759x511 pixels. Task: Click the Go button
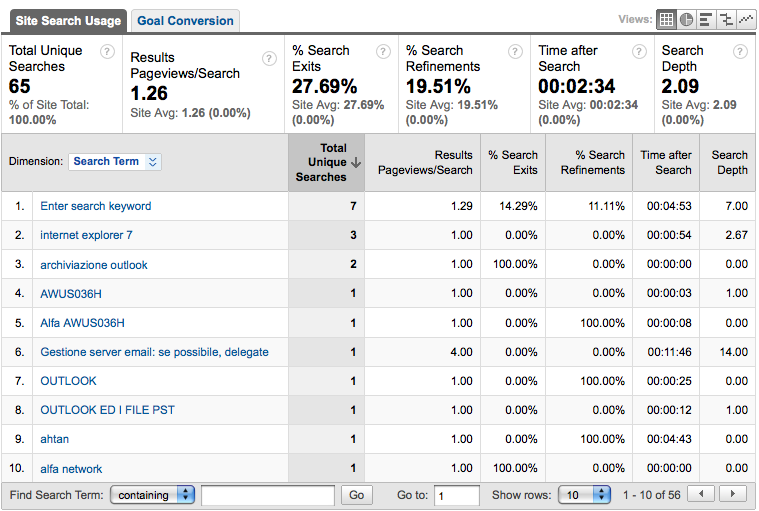[356, 495]
